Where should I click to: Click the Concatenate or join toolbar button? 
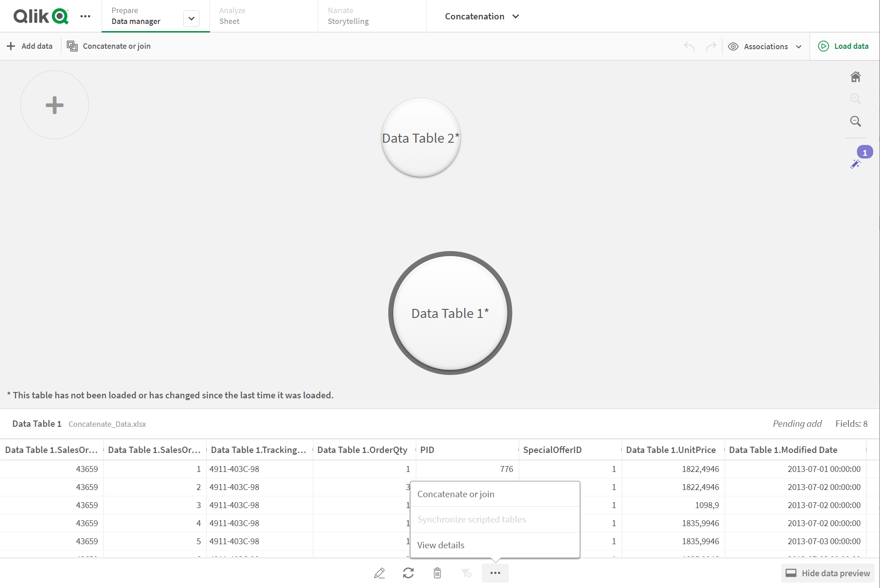pos(110,45)
